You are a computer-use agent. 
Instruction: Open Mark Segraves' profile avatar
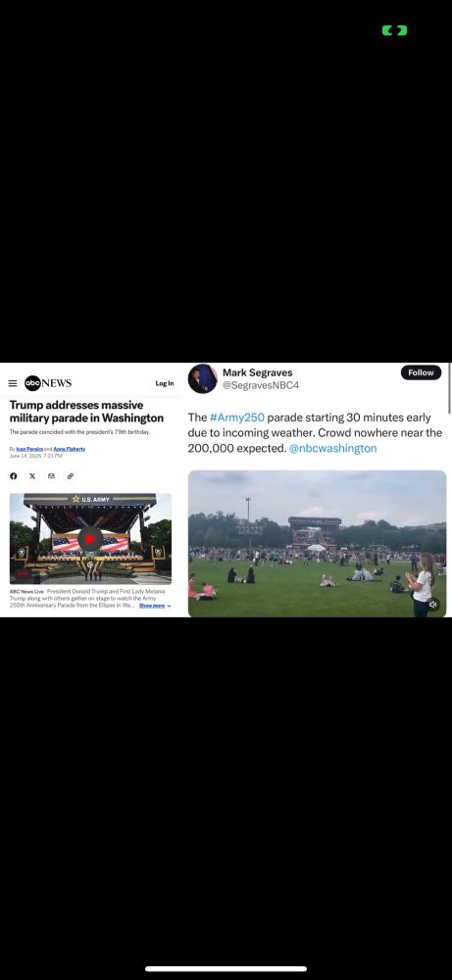point(203,378)
